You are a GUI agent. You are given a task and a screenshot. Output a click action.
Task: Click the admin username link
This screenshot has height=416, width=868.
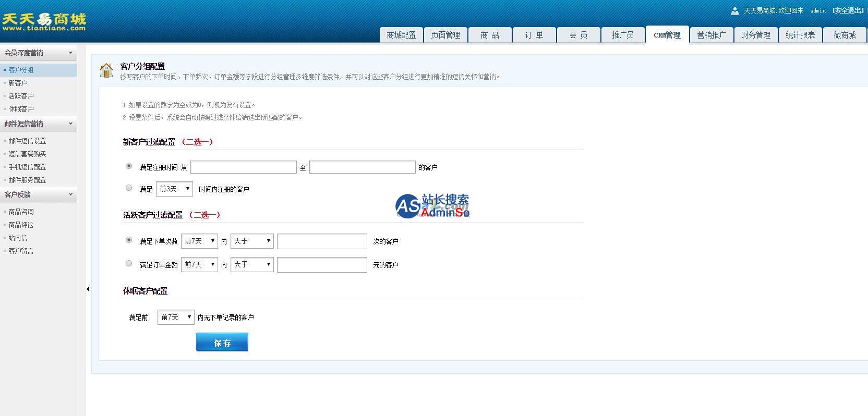818,11
